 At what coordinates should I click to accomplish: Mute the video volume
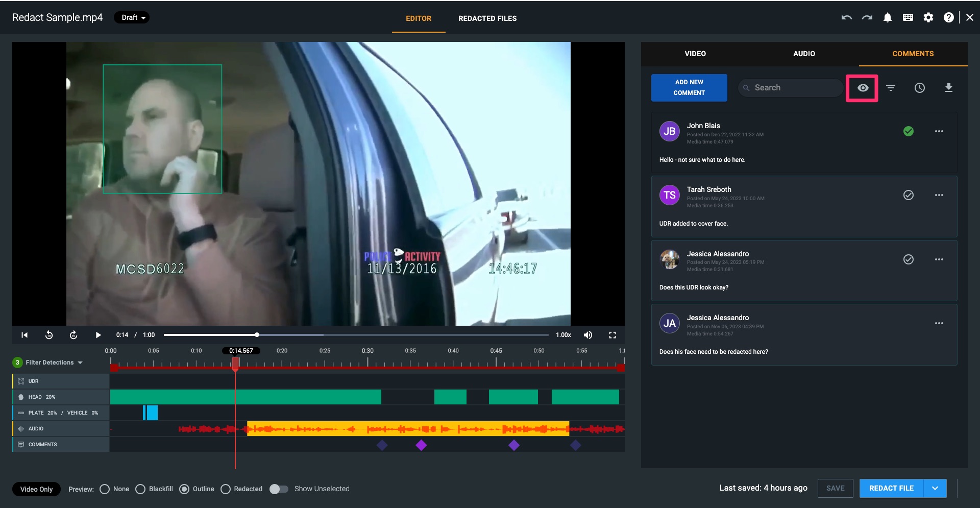[x=588, y=335]
